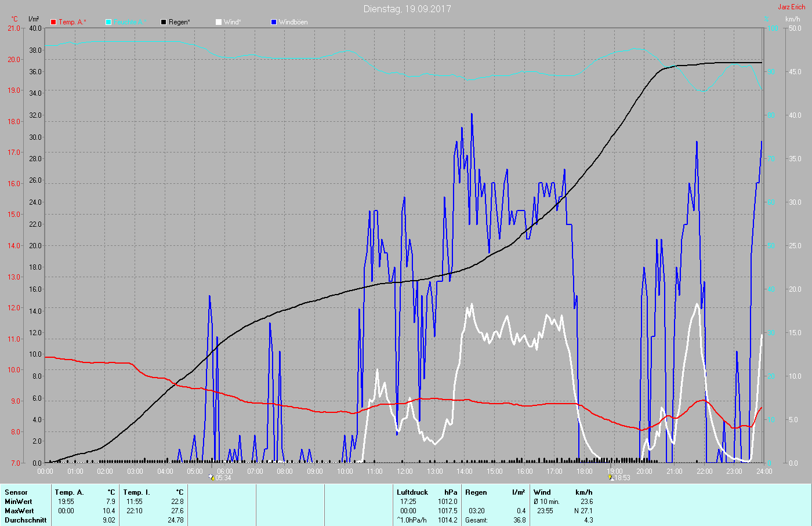Click the 17:25 pressure minimum time
This screenshot has width=812, height=526.
(x=408, y=502)
